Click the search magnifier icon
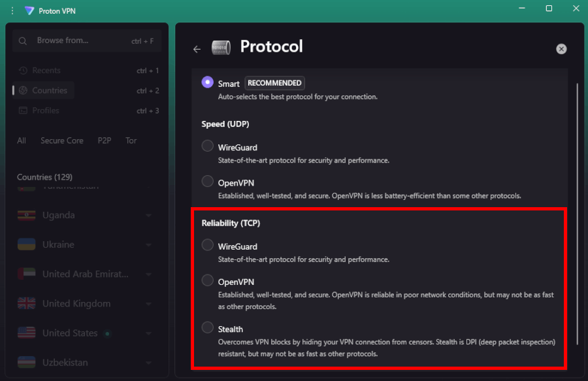This screenshot has height=381, width=588. [x=22, y=41]
